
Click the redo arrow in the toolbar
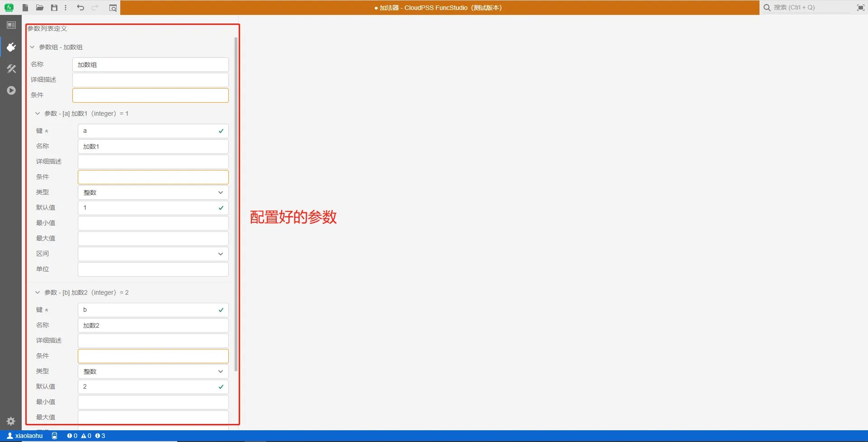tap(95, 8)
